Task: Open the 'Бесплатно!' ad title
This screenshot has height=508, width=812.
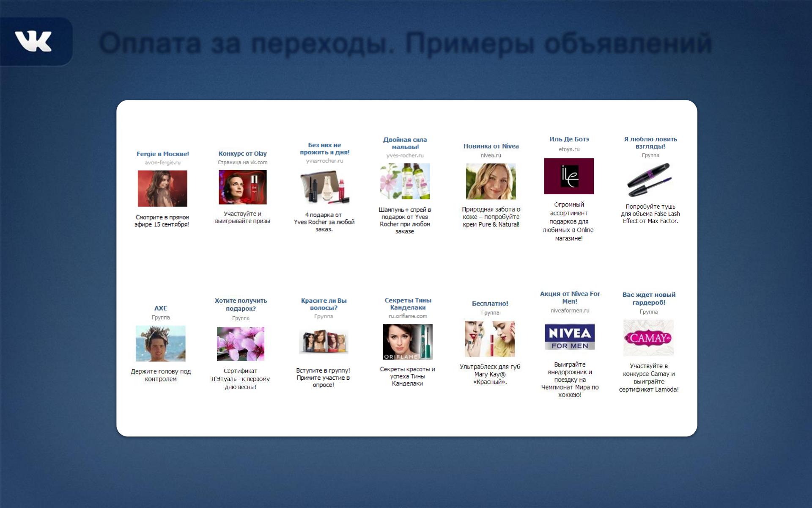Action: click(490, 304)
